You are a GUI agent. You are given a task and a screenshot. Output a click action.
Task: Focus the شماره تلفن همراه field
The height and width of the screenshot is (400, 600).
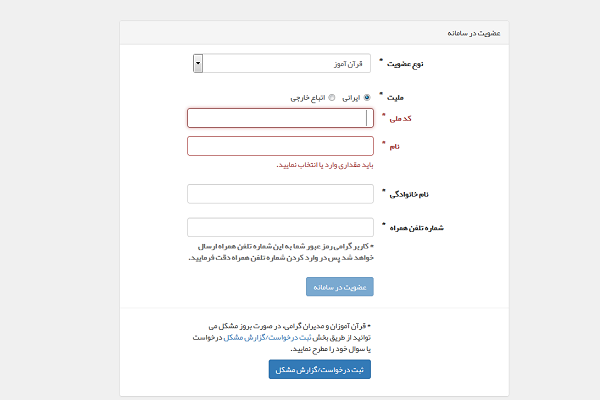pos(280,227)
